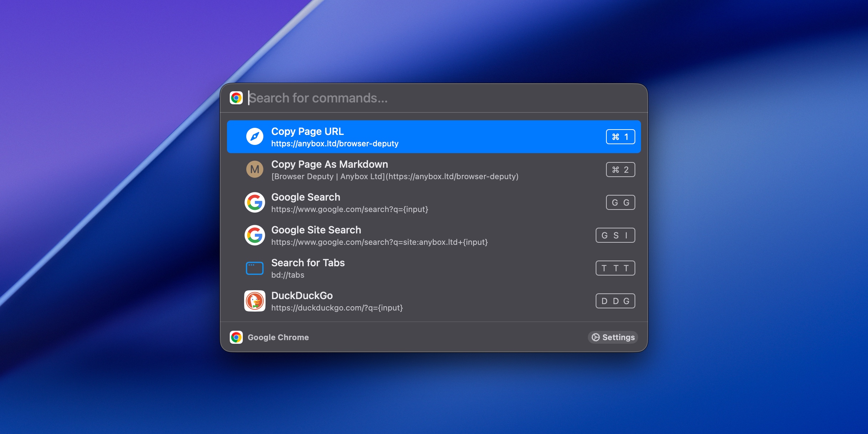Run the Copy Page URL command
The height and width of the screenshot is (434, 868).
393,137
